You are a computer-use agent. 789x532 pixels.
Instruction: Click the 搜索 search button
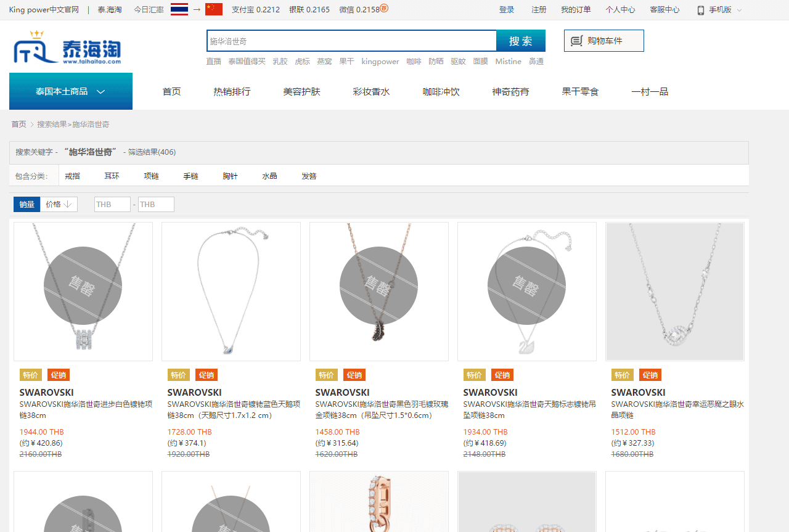pyautogui.click(x=521, y=41)
